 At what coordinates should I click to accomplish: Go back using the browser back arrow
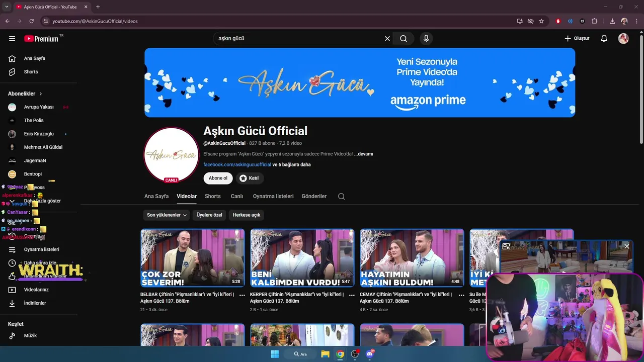[x=8, y=21]
